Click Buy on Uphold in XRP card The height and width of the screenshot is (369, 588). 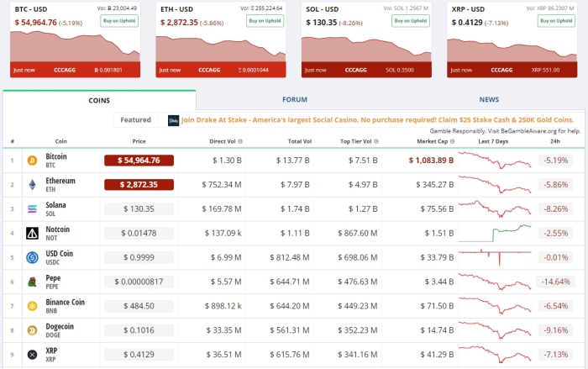point(555,21)
